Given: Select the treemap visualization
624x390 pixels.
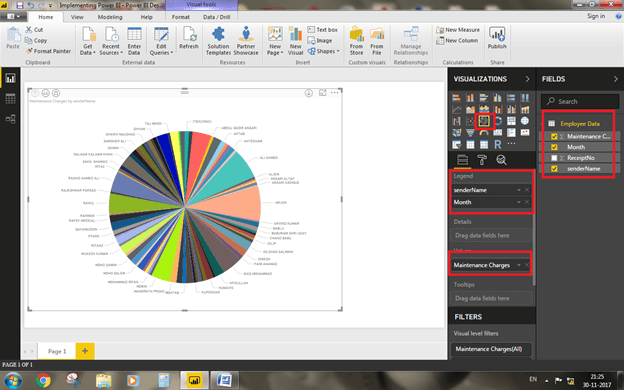Looking at the screenshot, I should click(x=511, y=121).
